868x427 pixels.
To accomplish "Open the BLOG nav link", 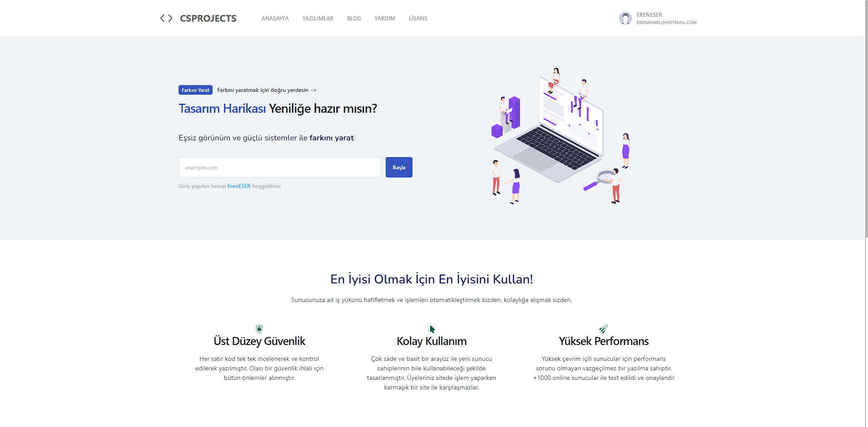I will pos(354,19).
